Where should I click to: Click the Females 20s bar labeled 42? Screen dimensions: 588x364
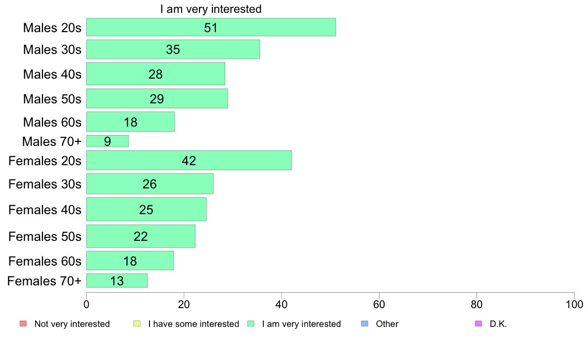[189, 160]
